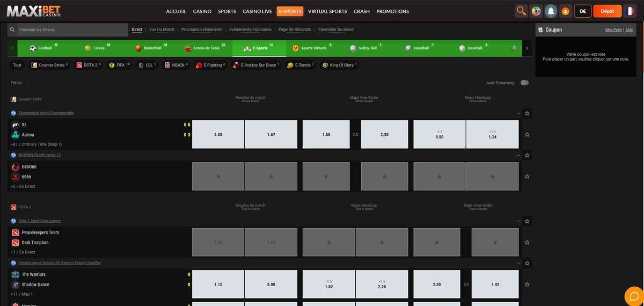644x306 pixels.
Task: Collapse Dota 2 Mad Dogs League
Action: [x=518, y=221]
